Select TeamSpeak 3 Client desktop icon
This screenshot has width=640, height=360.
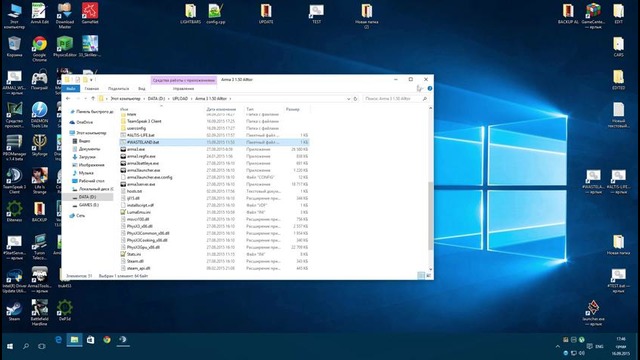(x=14, y=181)
